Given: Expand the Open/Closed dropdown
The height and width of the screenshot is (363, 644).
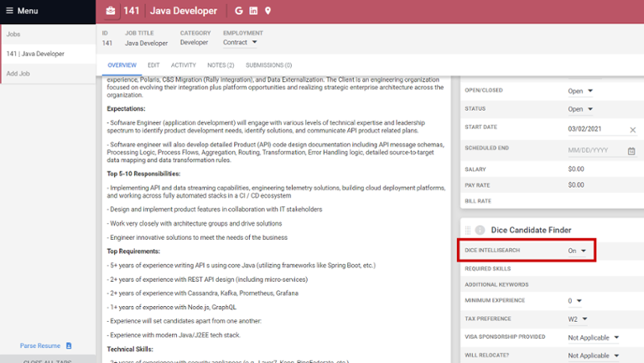Looking at the screenshot, I should click(x=580, y=91).
